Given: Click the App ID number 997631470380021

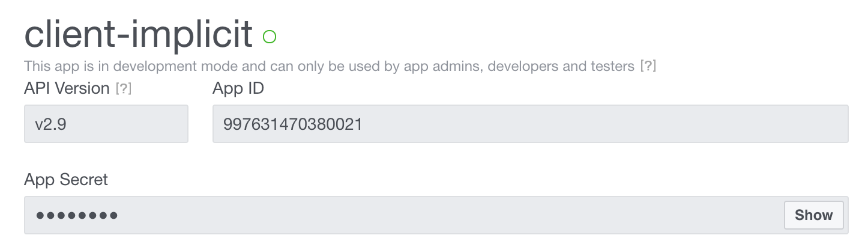Looking at the screenshot, I should pyautogui.click(x=292, y=124).
